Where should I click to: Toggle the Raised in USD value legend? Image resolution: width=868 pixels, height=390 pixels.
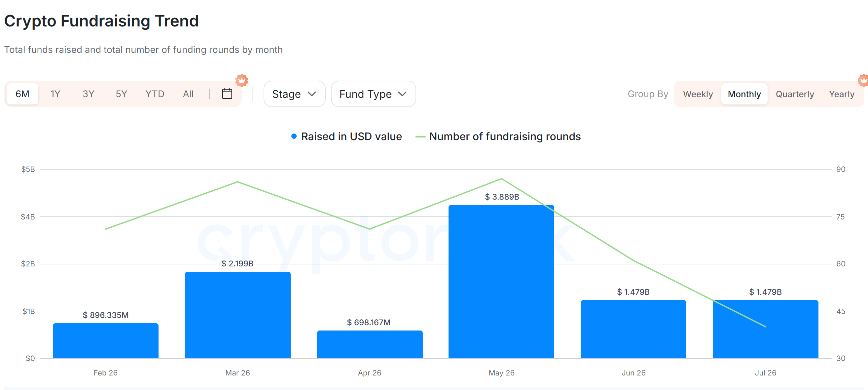pos(346,136)
